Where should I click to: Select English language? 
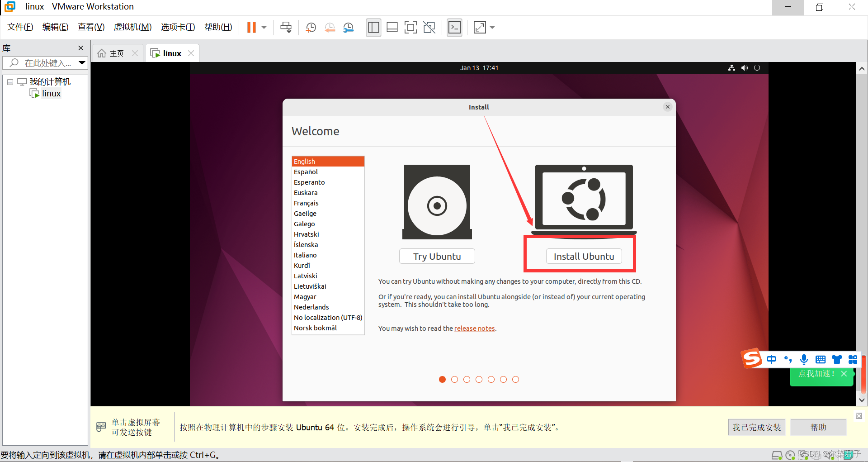[328, 162]
